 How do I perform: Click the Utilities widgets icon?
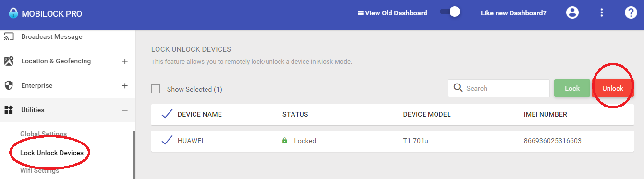[9, 110]
